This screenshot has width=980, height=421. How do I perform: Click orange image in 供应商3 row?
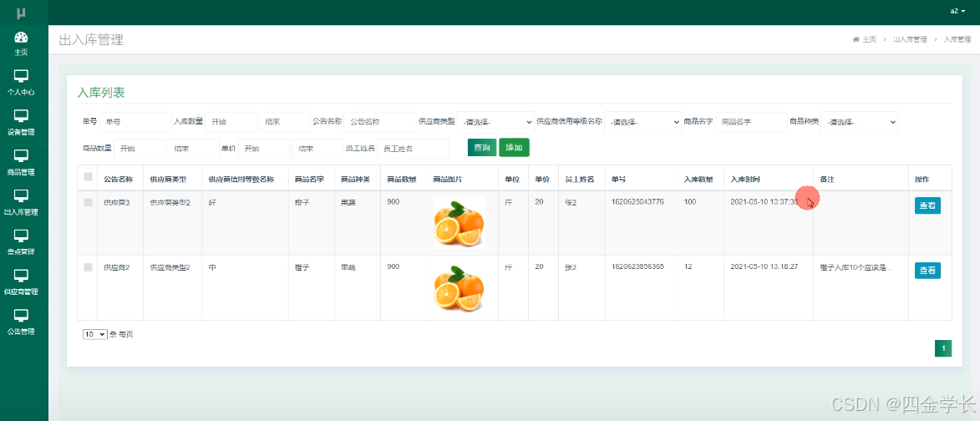[460, 223]
